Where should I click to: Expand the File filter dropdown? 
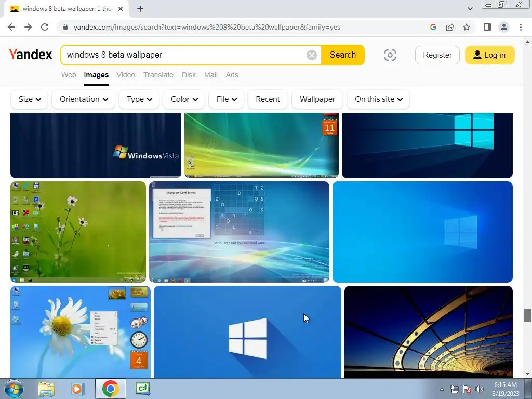[x=227, y=99]
